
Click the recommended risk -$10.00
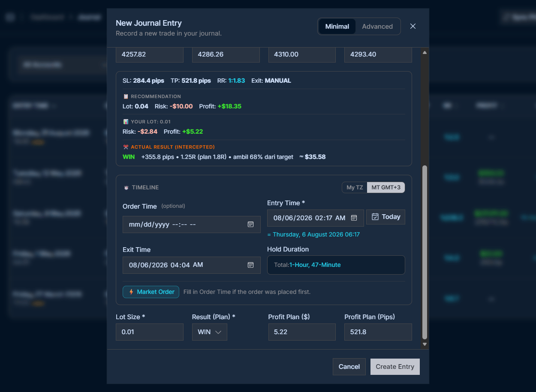pyautogui.click(x=181, y=106)
